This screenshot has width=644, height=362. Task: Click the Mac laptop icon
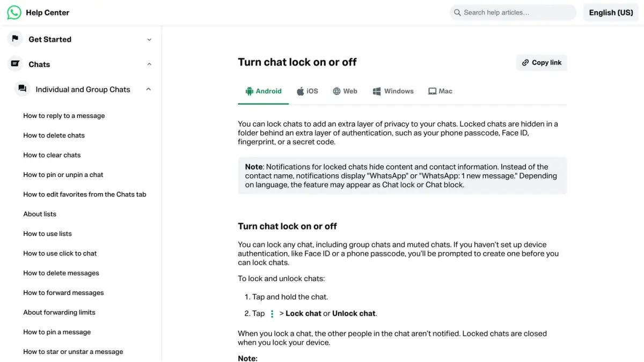(432, 91)
